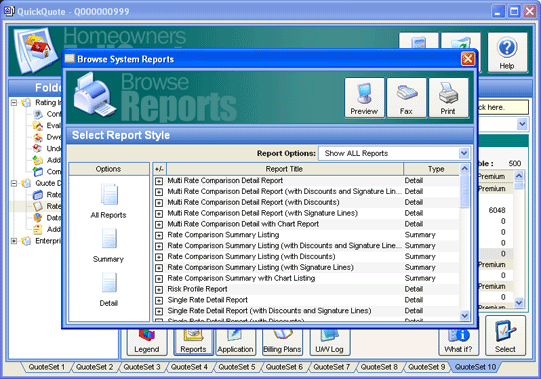Expand Multi Rate Comparison Detail (with Discounts) row
Viewport: 541px width, 379px height.
coord(159,203)
